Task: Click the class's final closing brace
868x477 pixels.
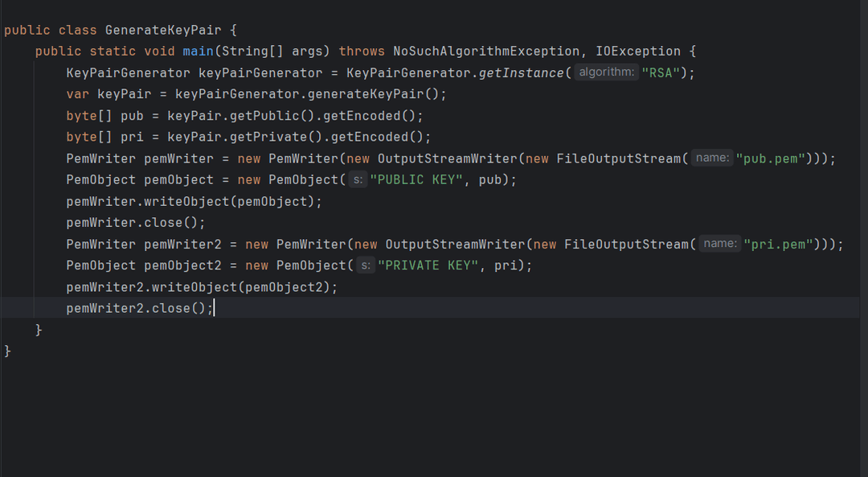Action: (x=8, y=352)
